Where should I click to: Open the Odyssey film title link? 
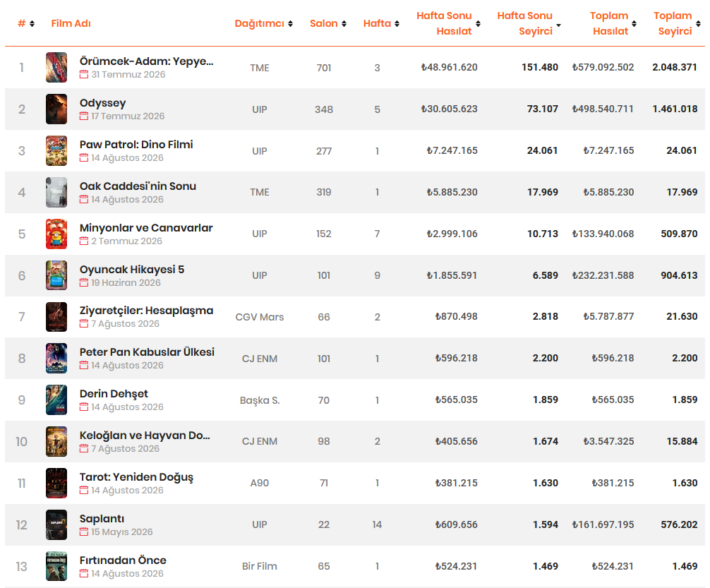pyautogui.click(x=103, y=103)
